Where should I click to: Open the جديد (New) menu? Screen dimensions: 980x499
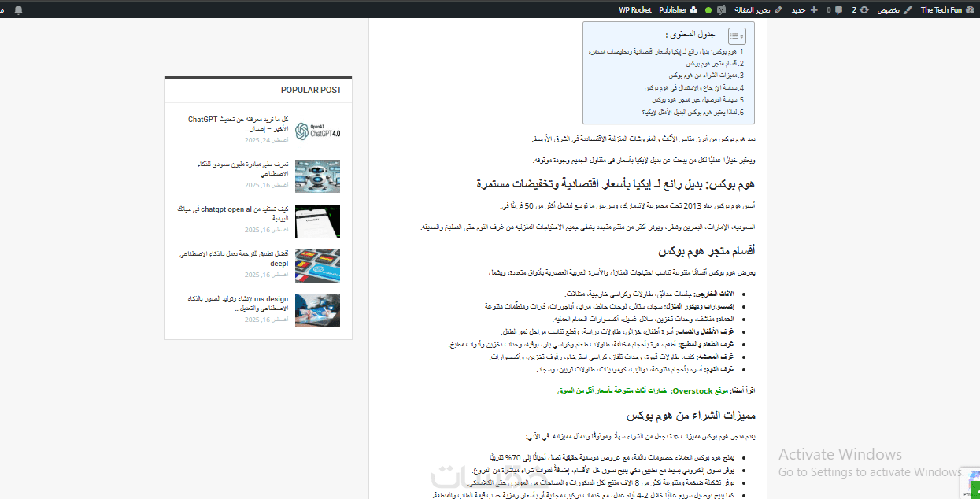(x=803, y=9)
